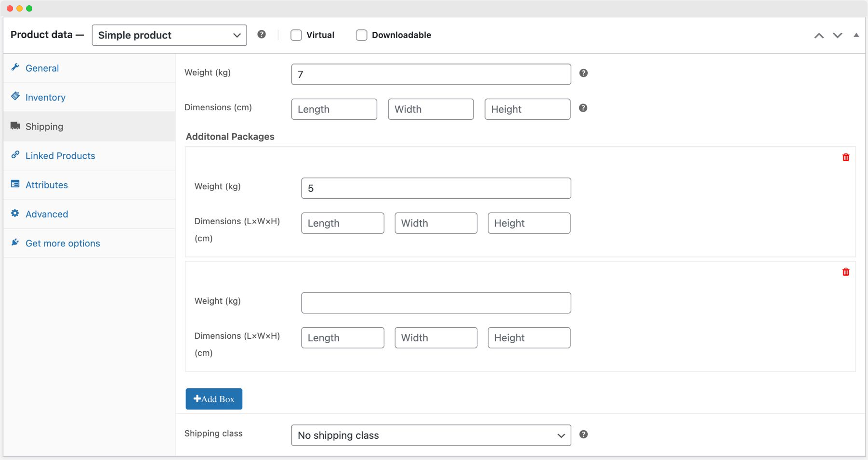Viewport: 868px width, 460px height.
Task: Switch to the Get more options tab
Action: coord(63,243)
